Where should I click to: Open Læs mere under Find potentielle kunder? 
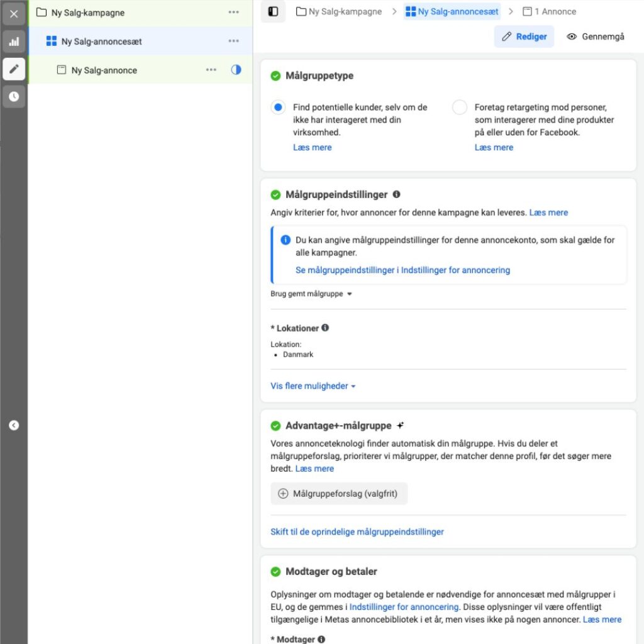[312, 147]
